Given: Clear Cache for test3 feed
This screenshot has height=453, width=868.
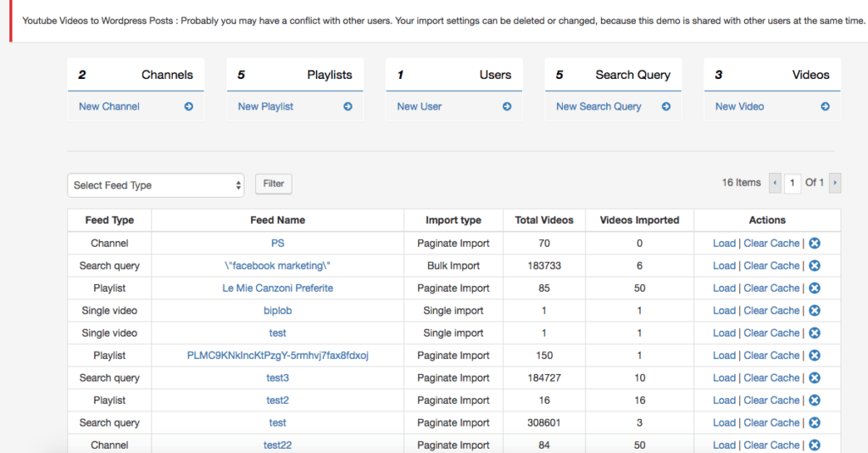Looking at the screenshot, I should point(771,377).
